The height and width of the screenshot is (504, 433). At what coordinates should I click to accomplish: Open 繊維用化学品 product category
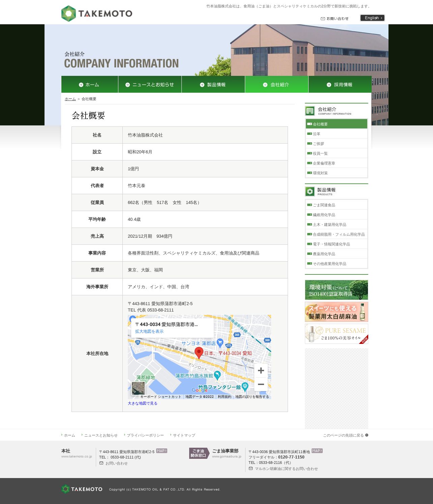[337, 214]
